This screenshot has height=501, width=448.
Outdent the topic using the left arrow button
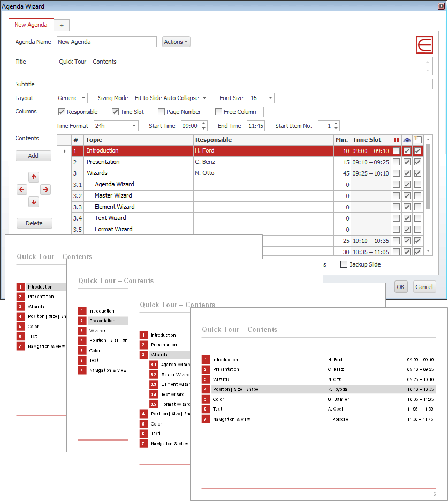tap(22, 189)
